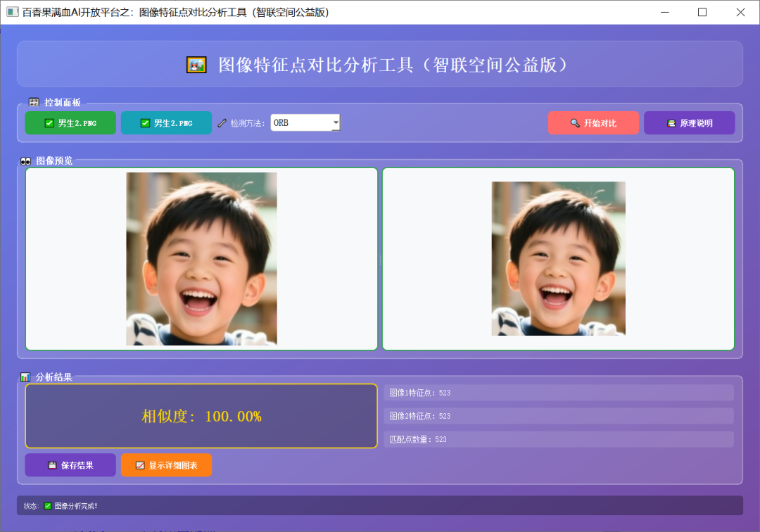Click the 控制面板 panel header icon
Viewport: 760px width, 532px height.
click(x=33, y=102)
